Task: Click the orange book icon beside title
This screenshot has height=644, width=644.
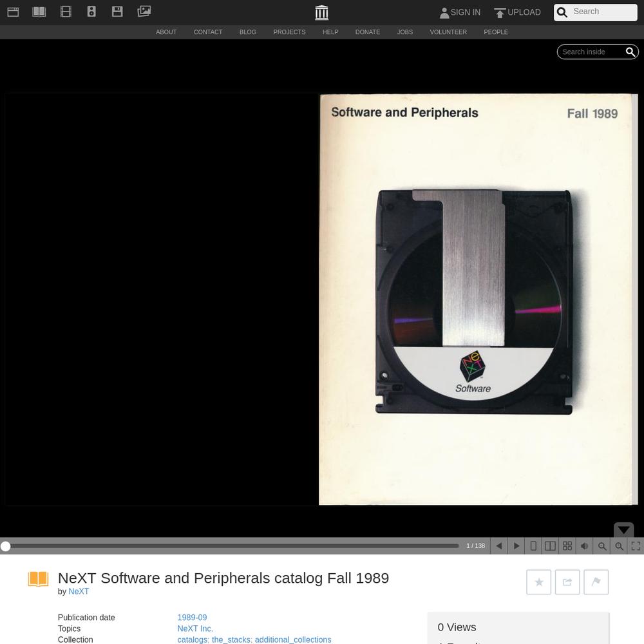Action: point(38,579)
